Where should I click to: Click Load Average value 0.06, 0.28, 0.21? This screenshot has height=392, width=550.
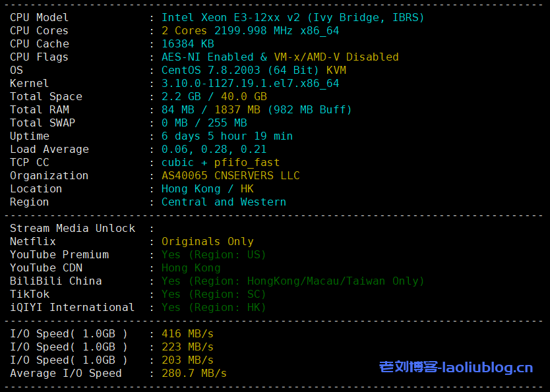pos(214,150)
